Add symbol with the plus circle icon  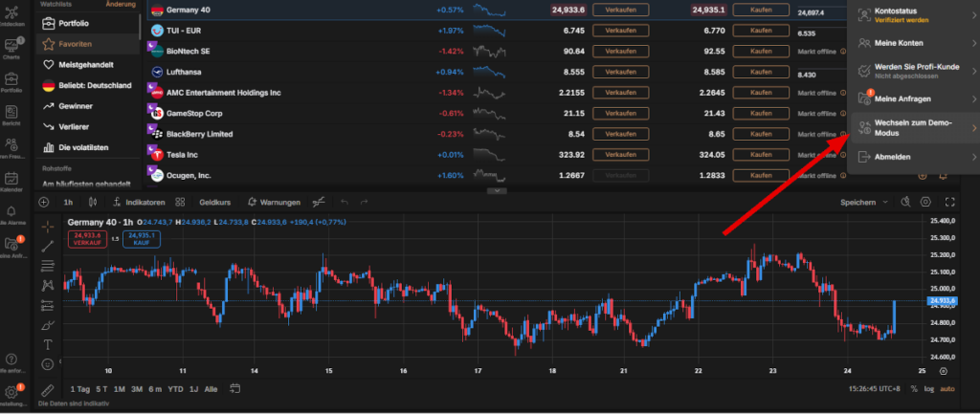(44, 202)
